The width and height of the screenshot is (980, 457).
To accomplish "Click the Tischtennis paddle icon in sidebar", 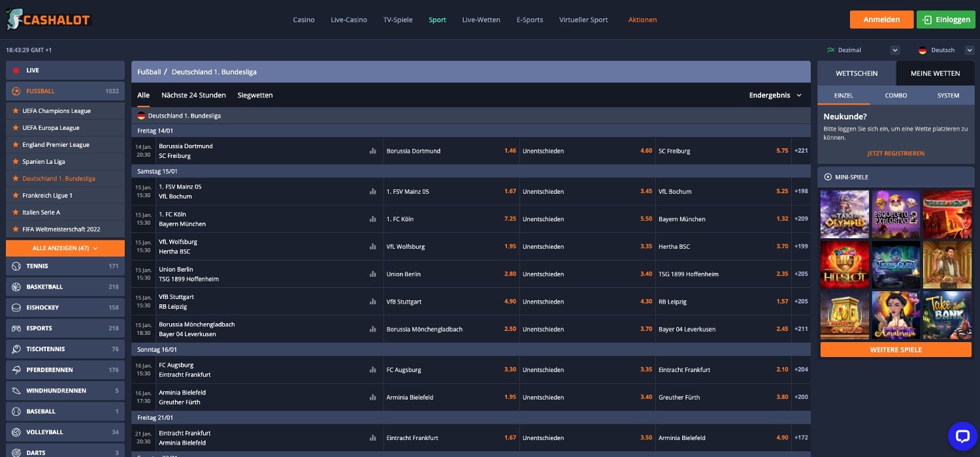I will (16, 349).
